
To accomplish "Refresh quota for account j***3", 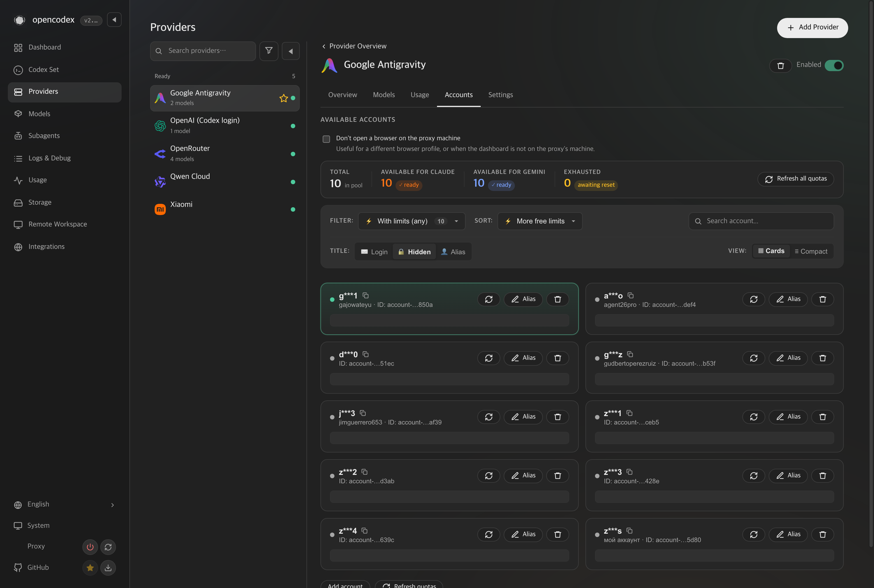I will tap(488, 417).
